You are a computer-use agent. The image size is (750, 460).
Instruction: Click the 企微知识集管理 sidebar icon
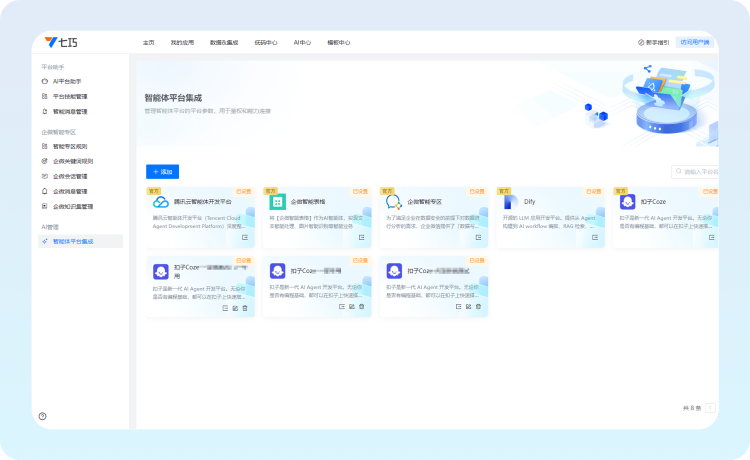(x=44, y=207)
